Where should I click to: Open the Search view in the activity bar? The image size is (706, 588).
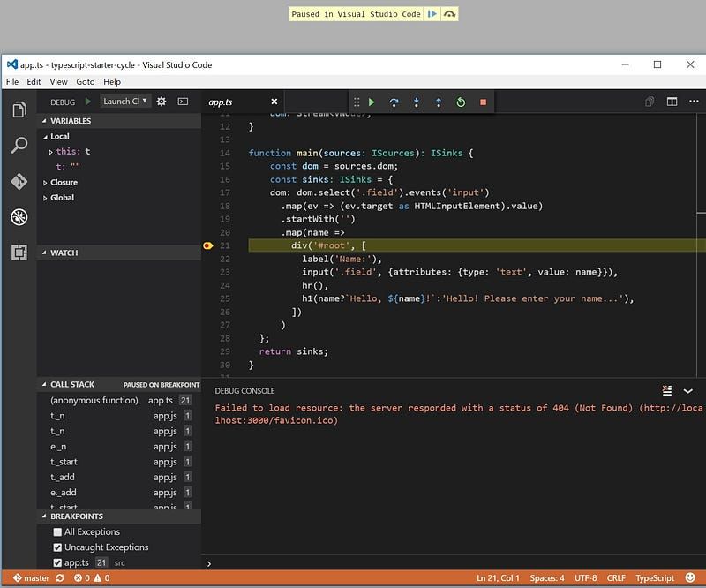coord(19,143)
